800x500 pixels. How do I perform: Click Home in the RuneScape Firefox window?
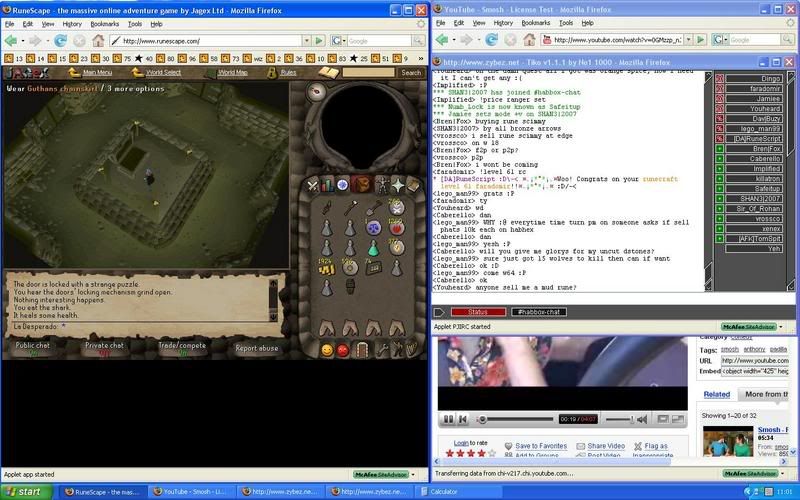(97, 40)
